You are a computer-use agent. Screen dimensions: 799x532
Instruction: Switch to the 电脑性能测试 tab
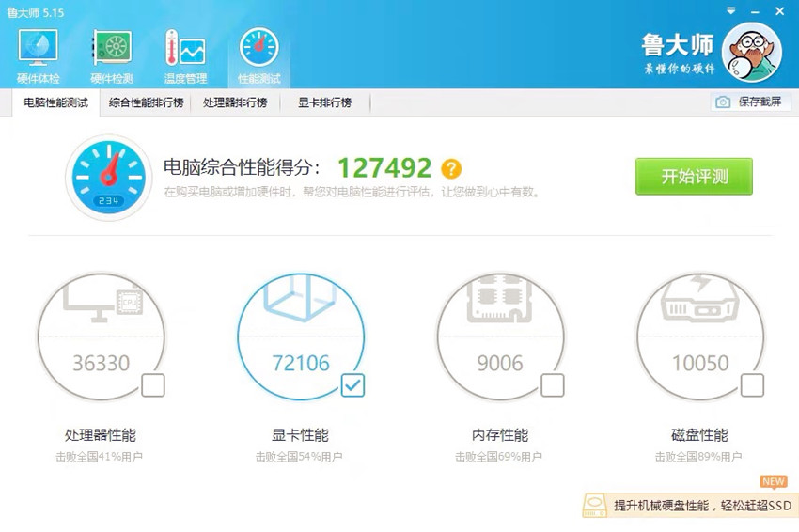[56, 103]
